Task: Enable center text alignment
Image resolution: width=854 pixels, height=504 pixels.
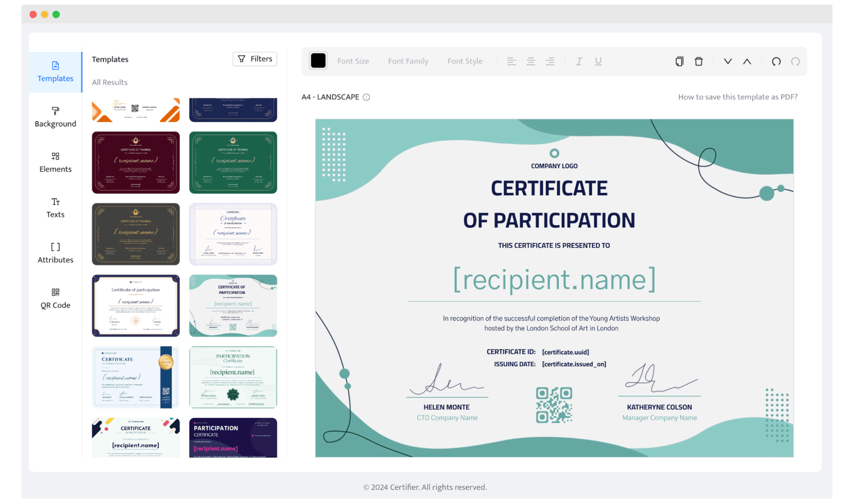Action: click(x=531, y=61)
